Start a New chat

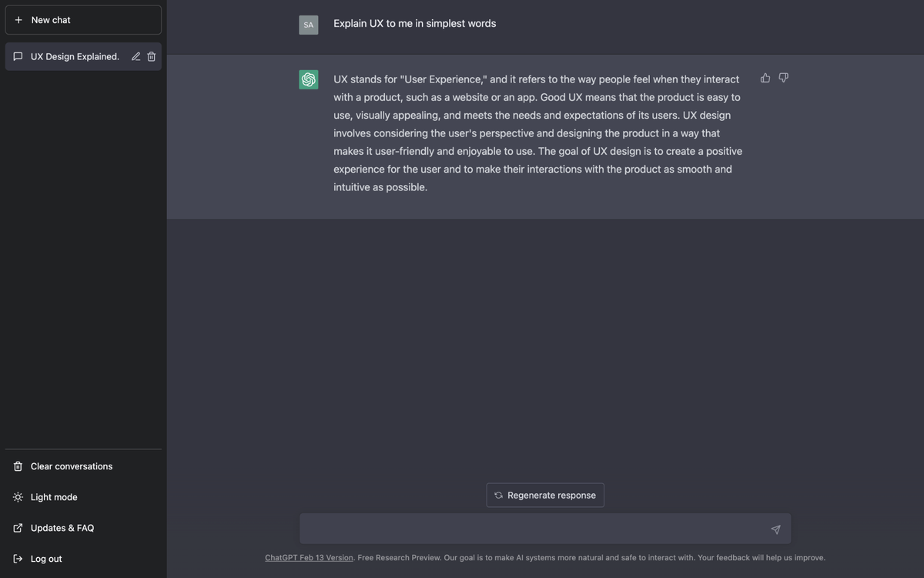(83, 20)
